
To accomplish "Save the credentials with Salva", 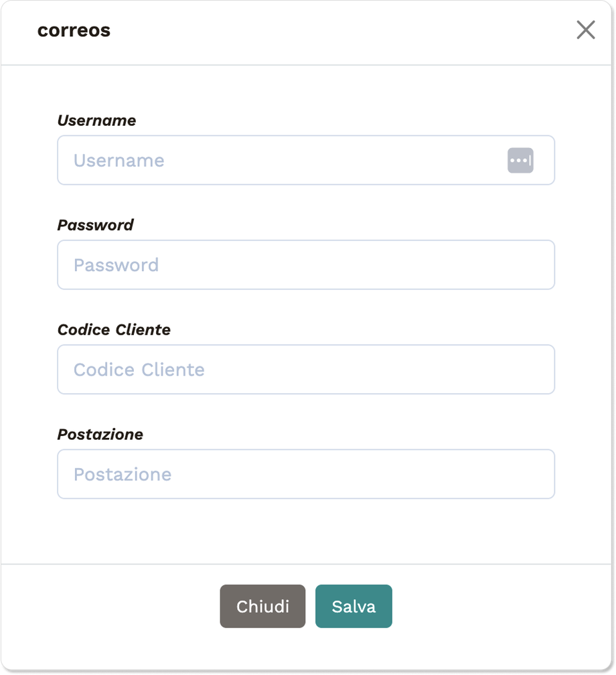I will [354, 607].
